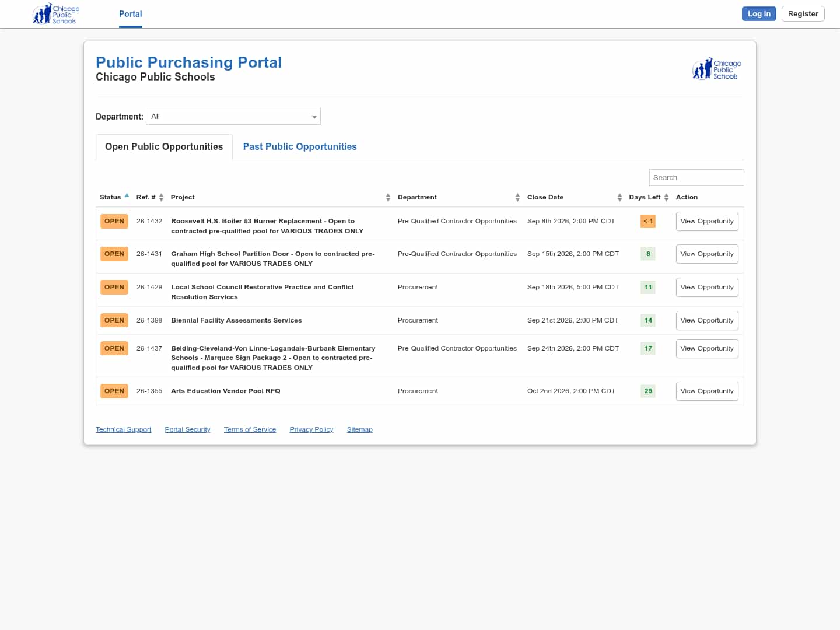Click the Action column header
The width and height of the screenshot is (840, 630).
(x=687, y=197)
